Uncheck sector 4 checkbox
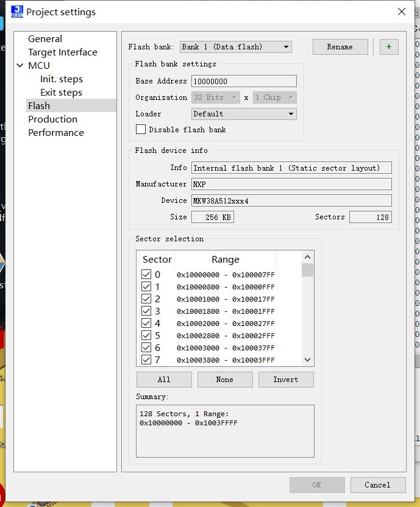The image size is (420, 507). pyautogui.click(x=146, y=324)
